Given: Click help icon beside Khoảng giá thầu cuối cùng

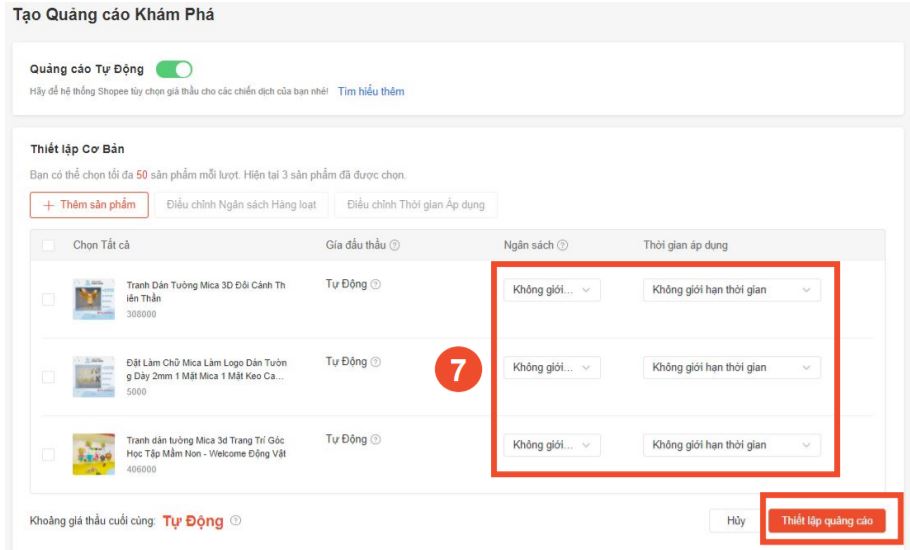Looking at the screenshot, I should pos(235,521).
